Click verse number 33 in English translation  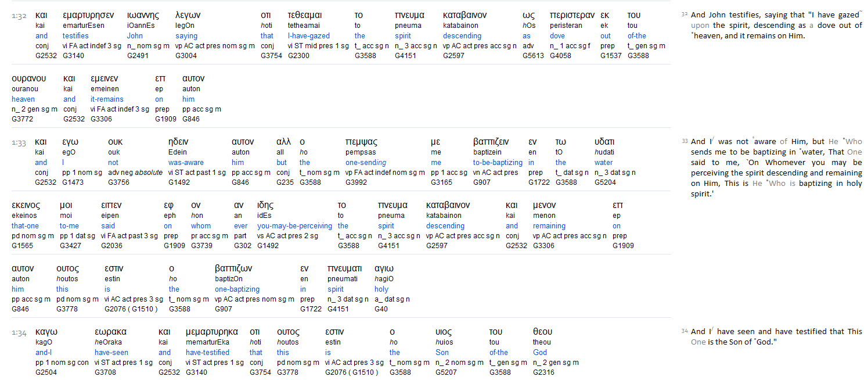tap(684, 141)
